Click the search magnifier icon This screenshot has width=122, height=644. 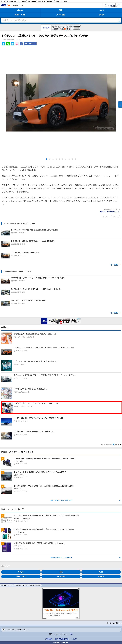119,21
